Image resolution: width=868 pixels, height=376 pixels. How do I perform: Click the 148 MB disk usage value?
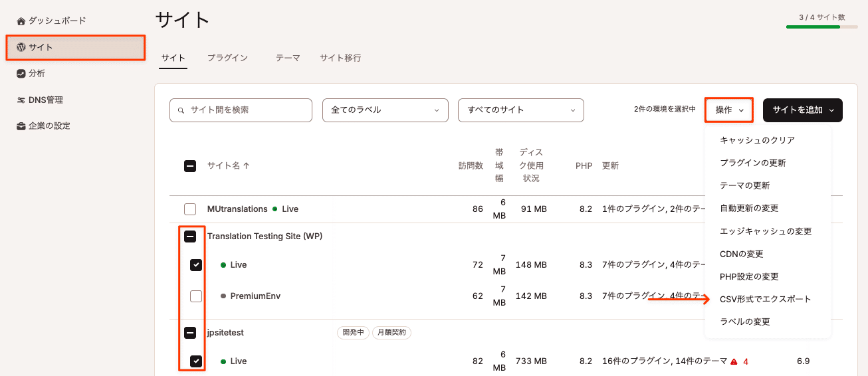tap(530, 265)
